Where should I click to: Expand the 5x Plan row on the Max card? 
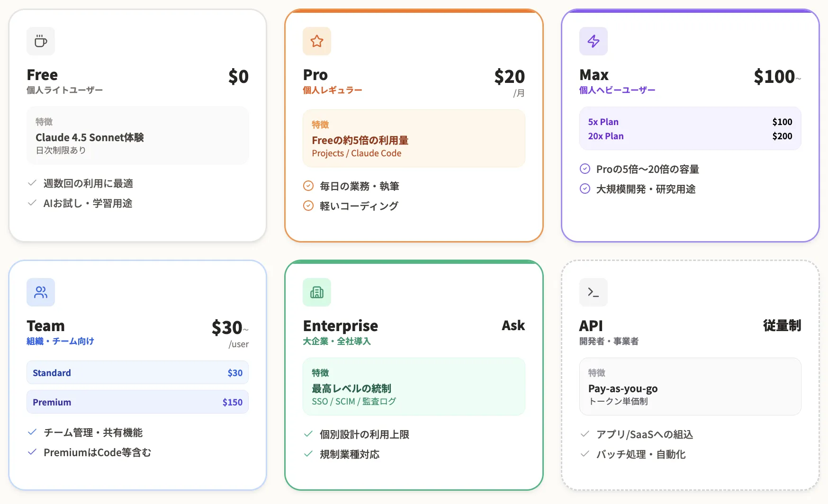(x=690, y=122)
